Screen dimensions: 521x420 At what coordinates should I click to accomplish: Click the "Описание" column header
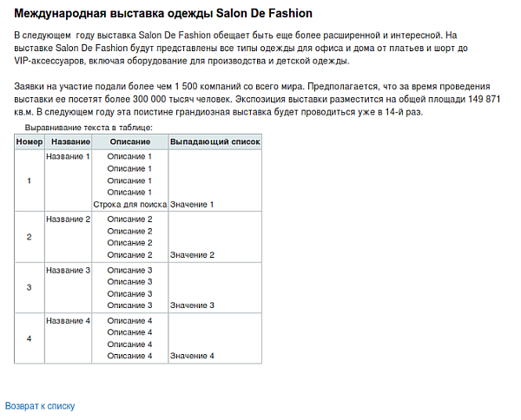pyautogui.click(x=129, y=141)
